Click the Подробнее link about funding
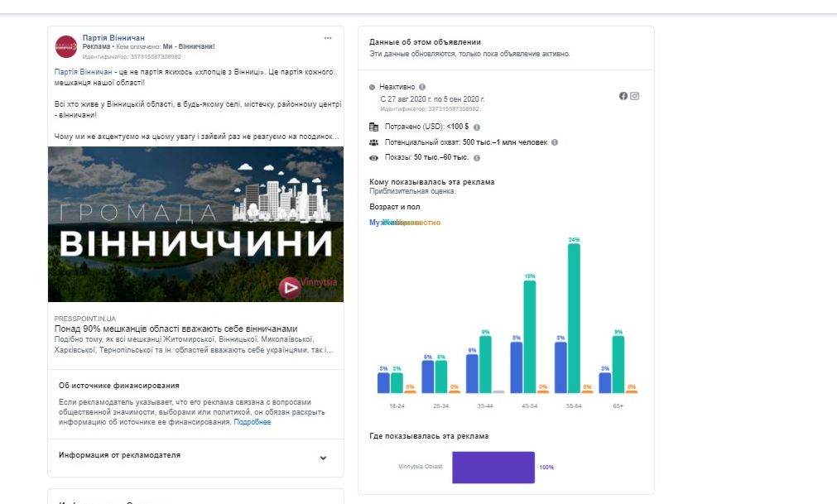 tap(252, 422)
